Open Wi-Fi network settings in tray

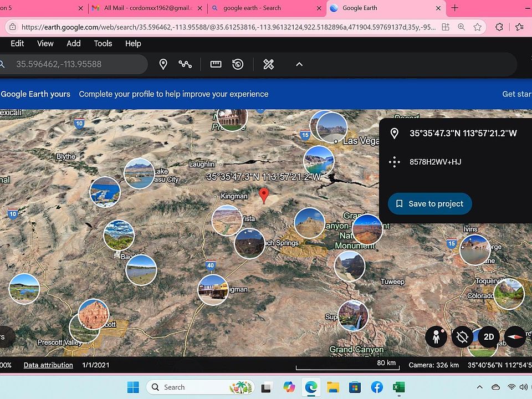click(x=511, y=387)
